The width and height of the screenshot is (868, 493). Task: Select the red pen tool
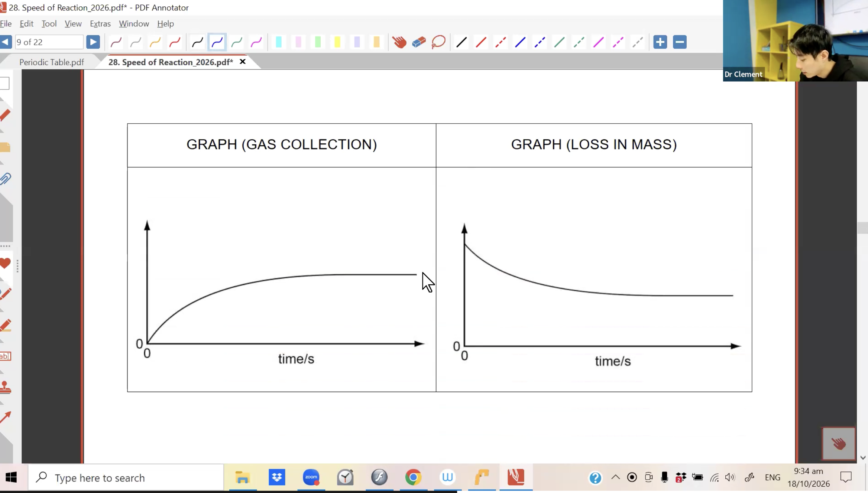pyautogui.click(x=175, y=42)
